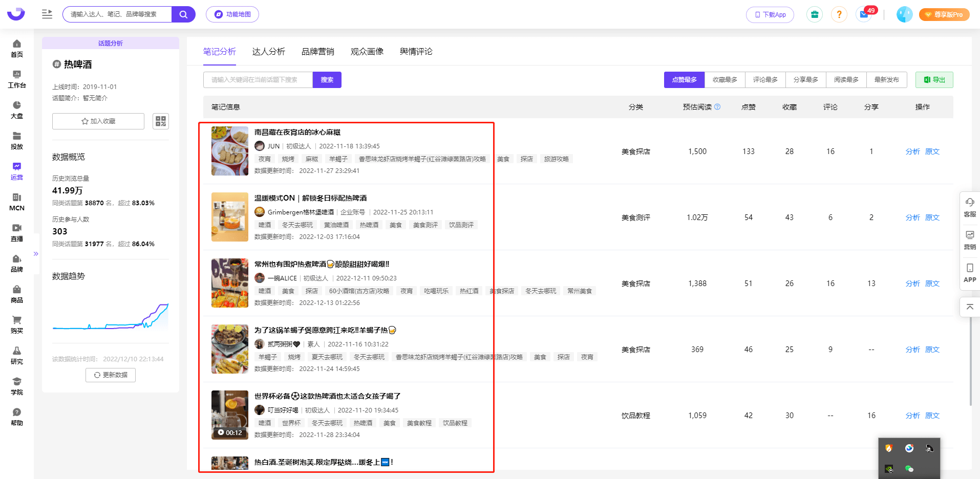Screen dimensions: 980x479
Task: Open APP floating side button
Action: [x=970, y=273]
